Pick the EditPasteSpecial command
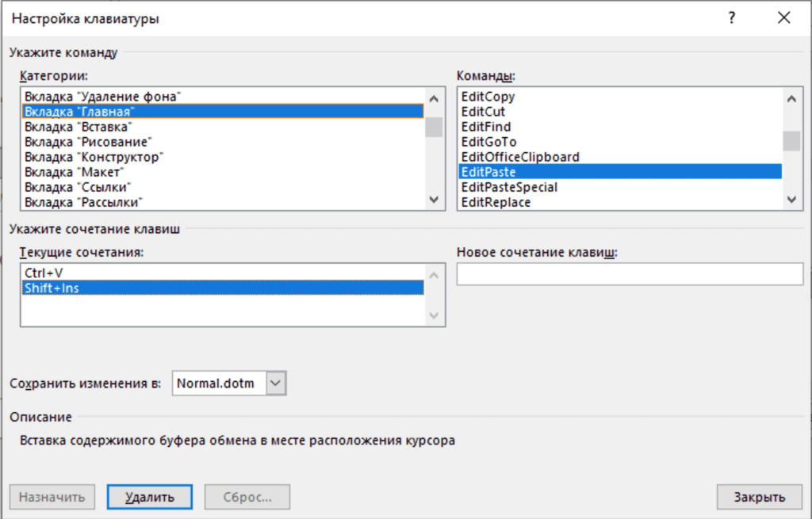This screenshot has width=812, height=519. tap(509, 187)
